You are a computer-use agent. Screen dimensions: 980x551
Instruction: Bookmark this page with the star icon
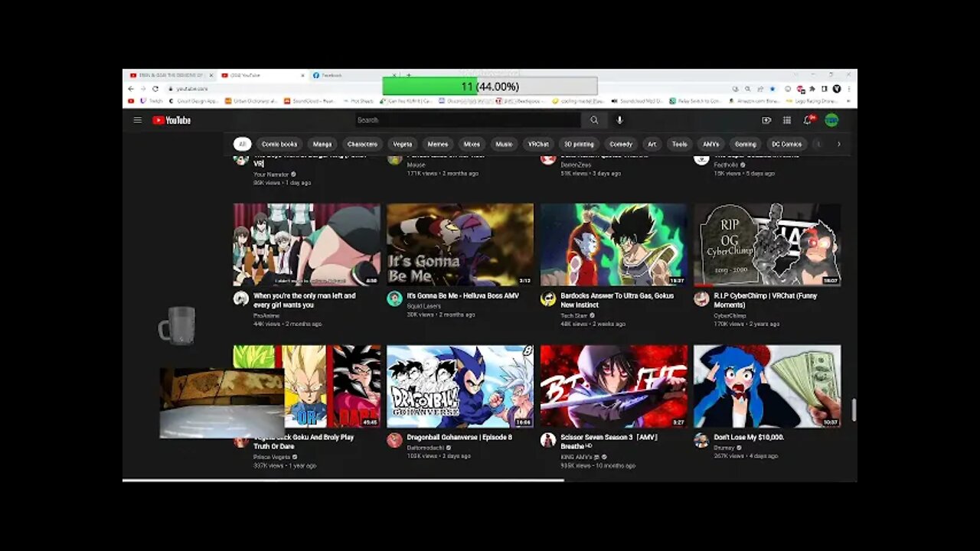pos(773,89)
